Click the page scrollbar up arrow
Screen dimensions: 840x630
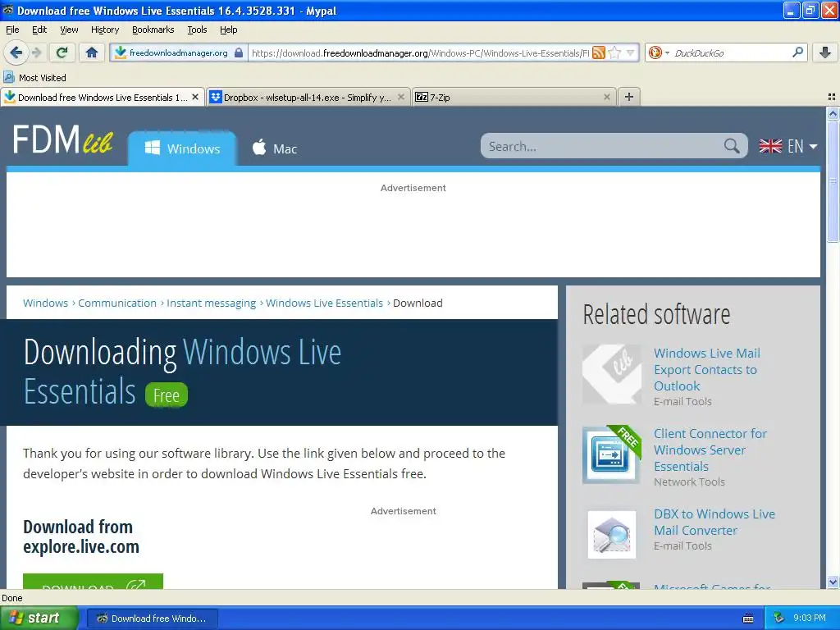pos(833,113)
